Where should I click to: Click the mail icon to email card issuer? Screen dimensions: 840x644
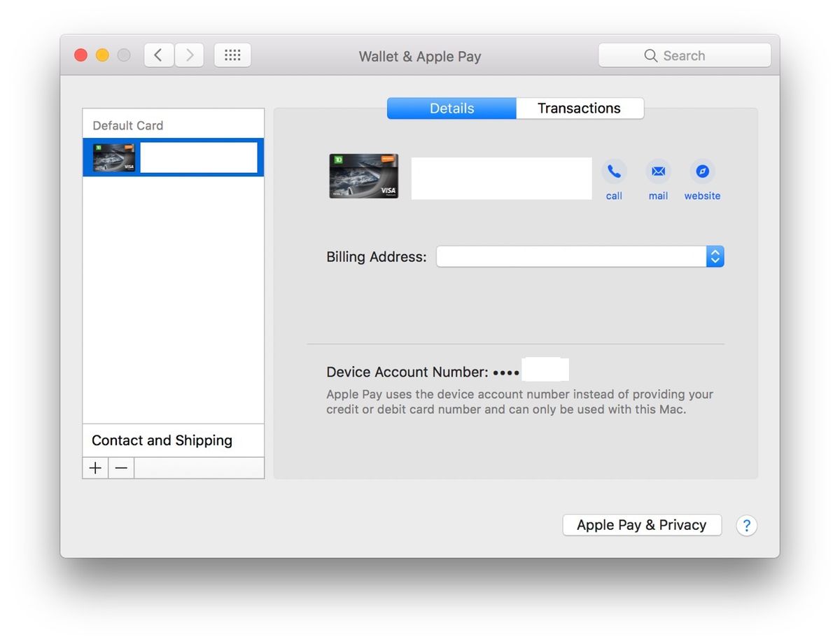658,170
